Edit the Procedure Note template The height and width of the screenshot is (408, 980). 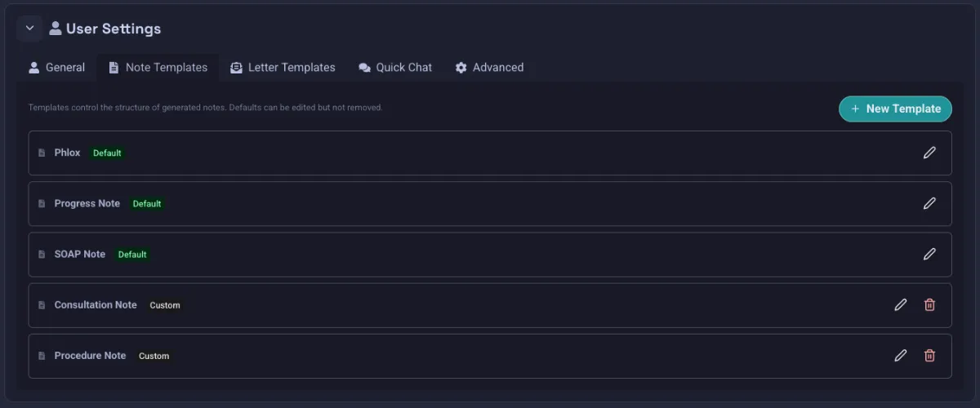[x=900, y=355]
